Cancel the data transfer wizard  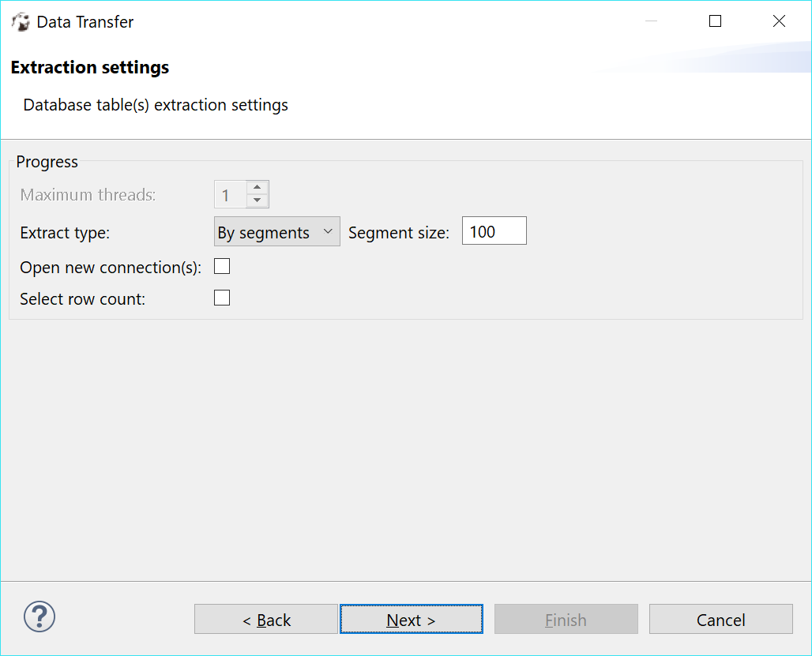[720, 619]
